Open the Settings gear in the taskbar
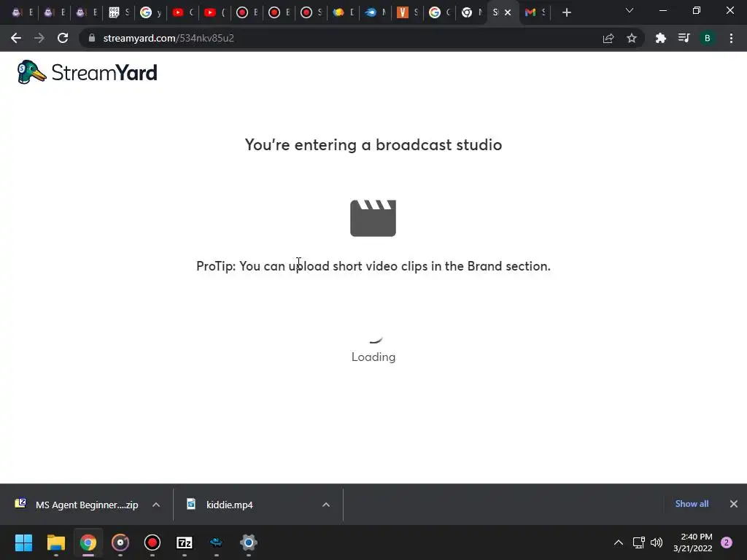The height and width of the screenshot is (560, 747). pyautogui.click(x=249, y=542)
